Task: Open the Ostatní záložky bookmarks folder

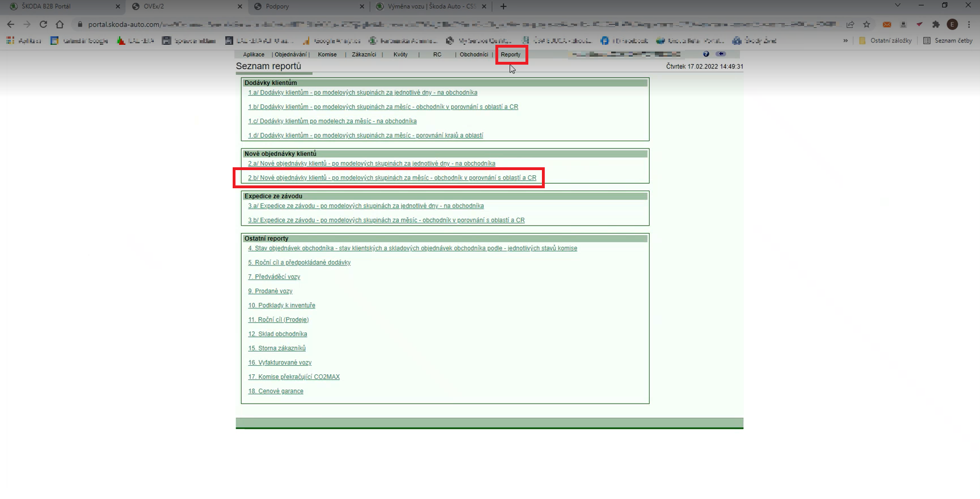Action: pos(885,41)
